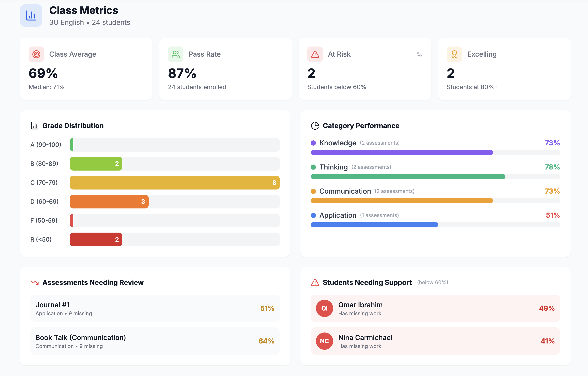This screenshot has height=376, width=588.
Task: Click the R (<50) red grade bar
Action: [x=96, y=239]
